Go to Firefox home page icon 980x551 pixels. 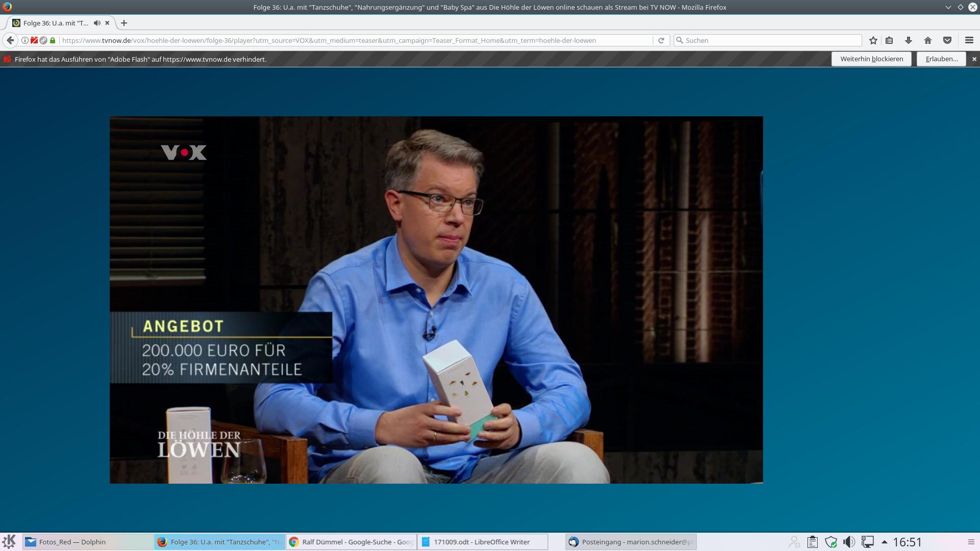point(928,40)
